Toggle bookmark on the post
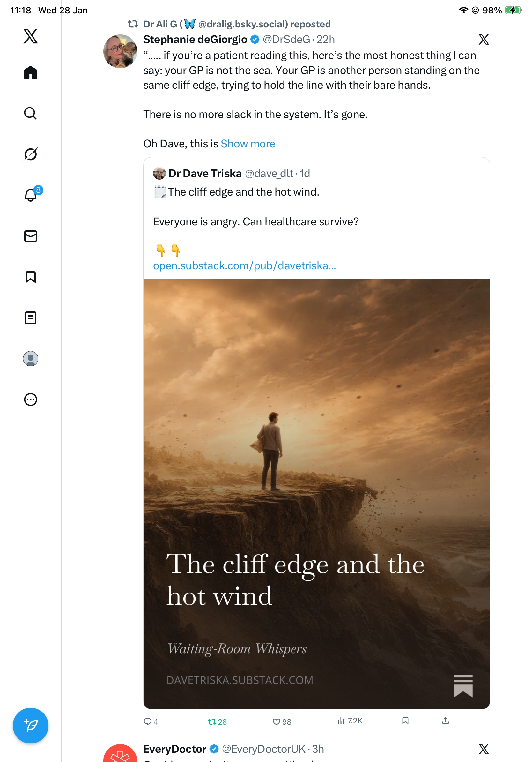 tap(405, 721)
